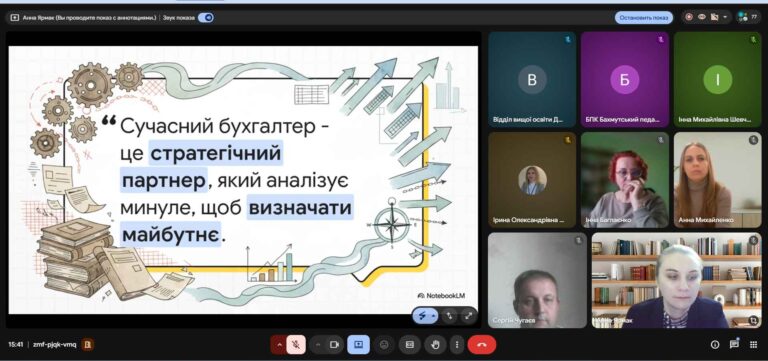Select the Відділ вищої освіти participant tile
This screenshot has width=768, height=361.
(532, 80)
